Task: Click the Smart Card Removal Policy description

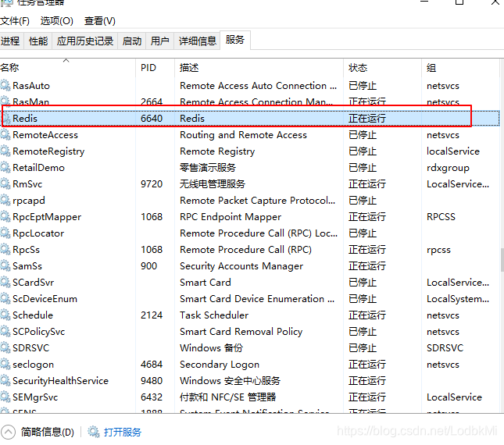Action: (241, 331)
